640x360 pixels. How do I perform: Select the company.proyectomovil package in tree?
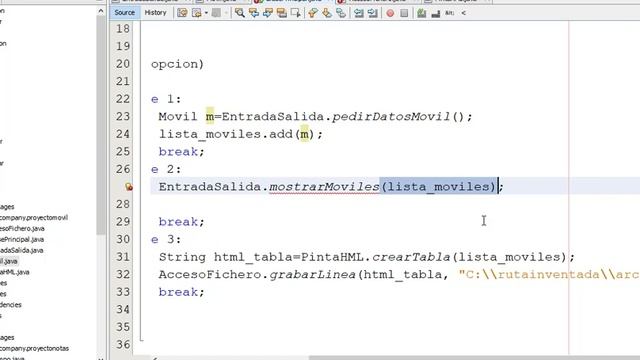pos(34,218)
